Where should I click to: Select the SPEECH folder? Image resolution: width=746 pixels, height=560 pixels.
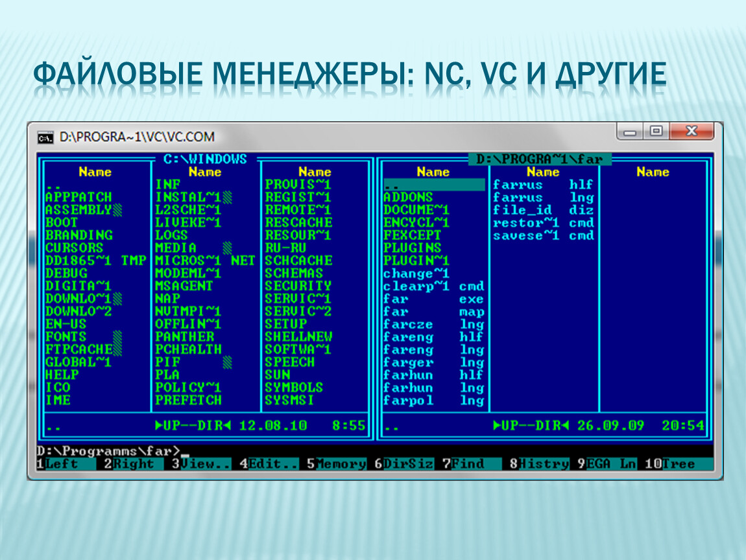click(x=290, y=362)
